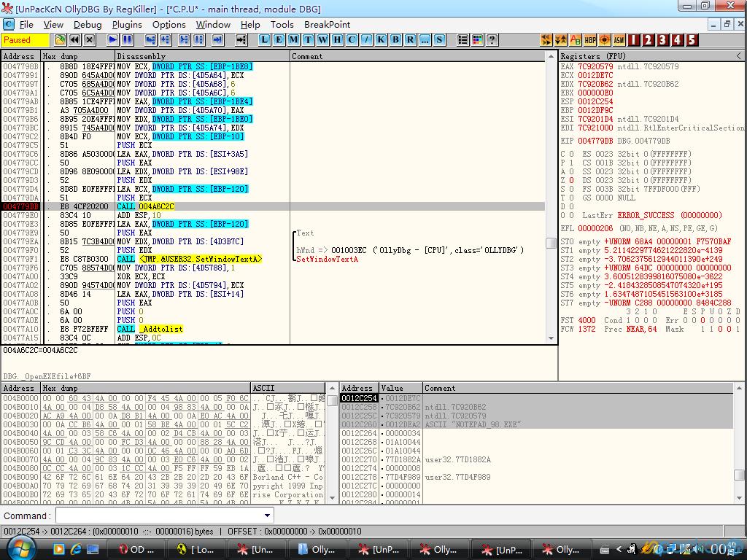This screenshot has height=560, width=747.
Task: Click the ASM toolbar icon
Action: [619, 39]
